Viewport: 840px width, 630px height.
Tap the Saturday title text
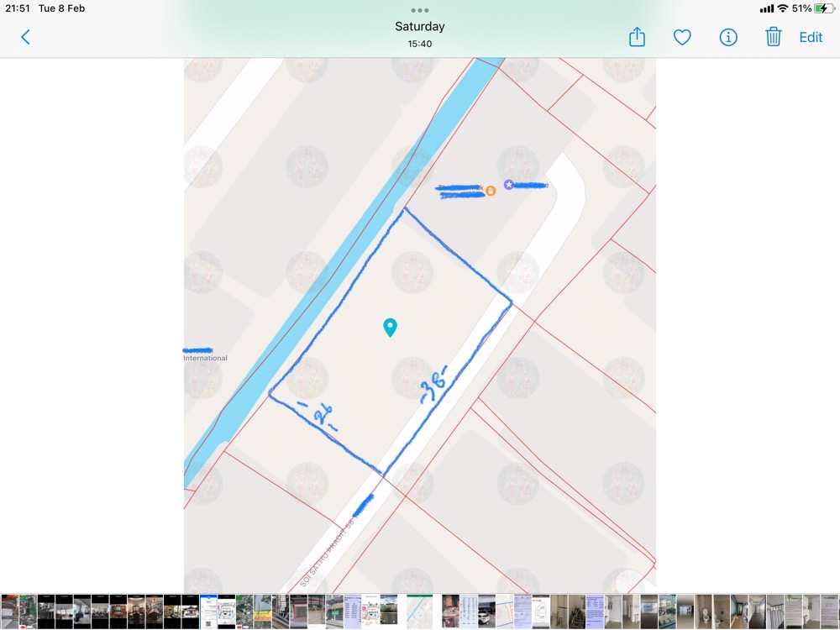click(419, 26)
